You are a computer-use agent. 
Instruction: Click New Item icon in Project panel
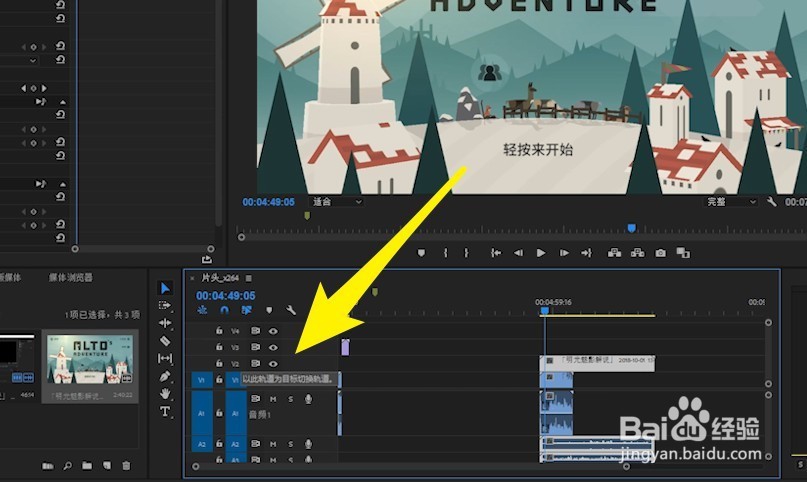[x=107, y=466]
